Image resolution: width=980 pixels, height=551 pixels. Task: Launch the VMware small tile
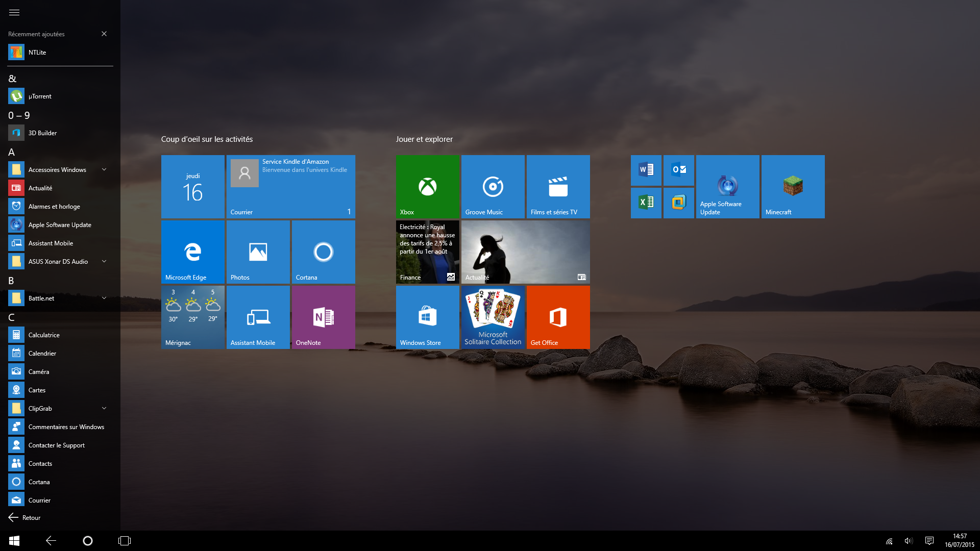679,203
